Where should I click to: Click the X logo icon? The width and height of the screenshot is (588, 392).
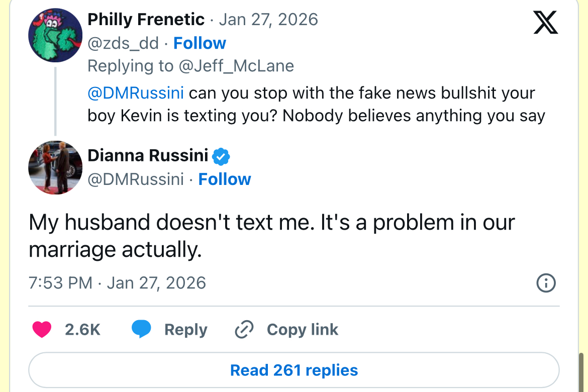[x=545, y=23]
